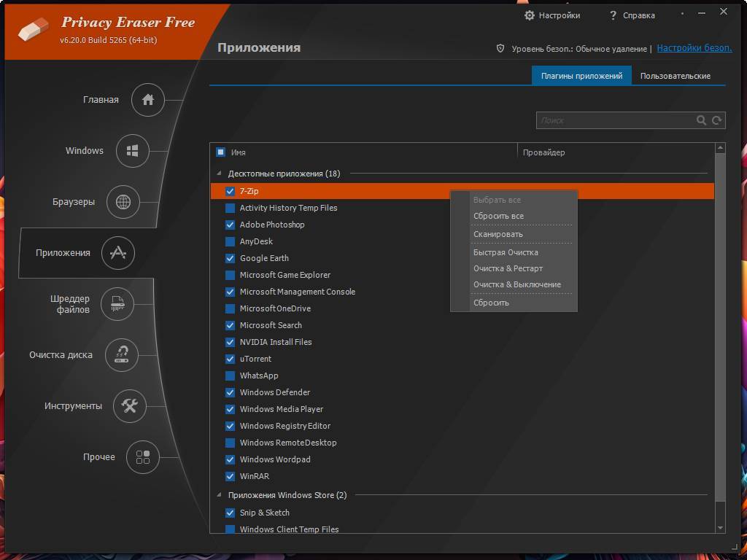This screenshot has height=560, width=747.
Task: Click the Справка text button
Action: click(639, 15)
